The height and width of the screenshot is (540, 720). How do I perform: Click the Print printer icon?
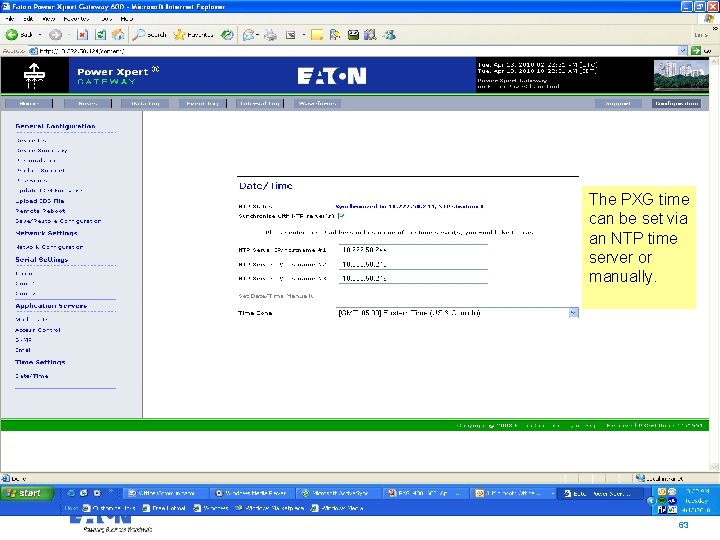[270, 34]
